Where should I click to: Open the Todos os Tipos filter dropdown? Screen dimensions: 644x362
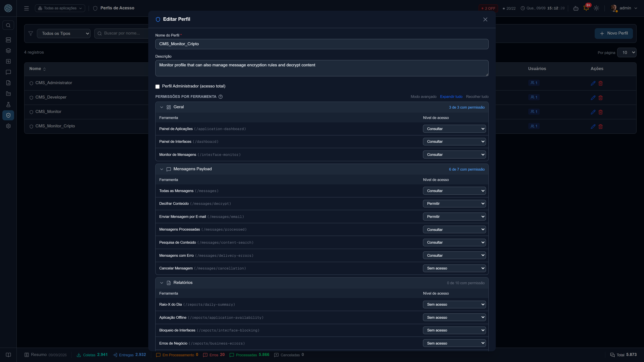[x=64, y=34]
